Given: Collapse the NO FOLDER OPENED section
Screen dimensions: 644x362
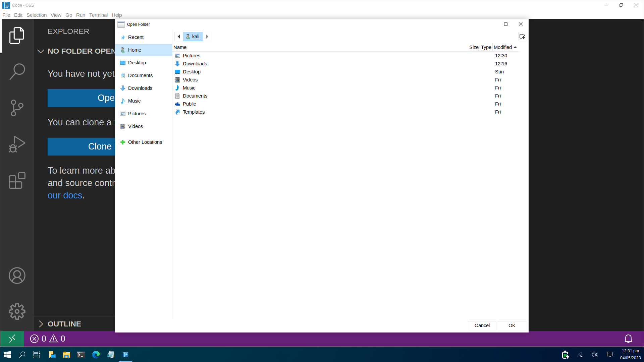Looking at the screenshot, I should (41, 51).
